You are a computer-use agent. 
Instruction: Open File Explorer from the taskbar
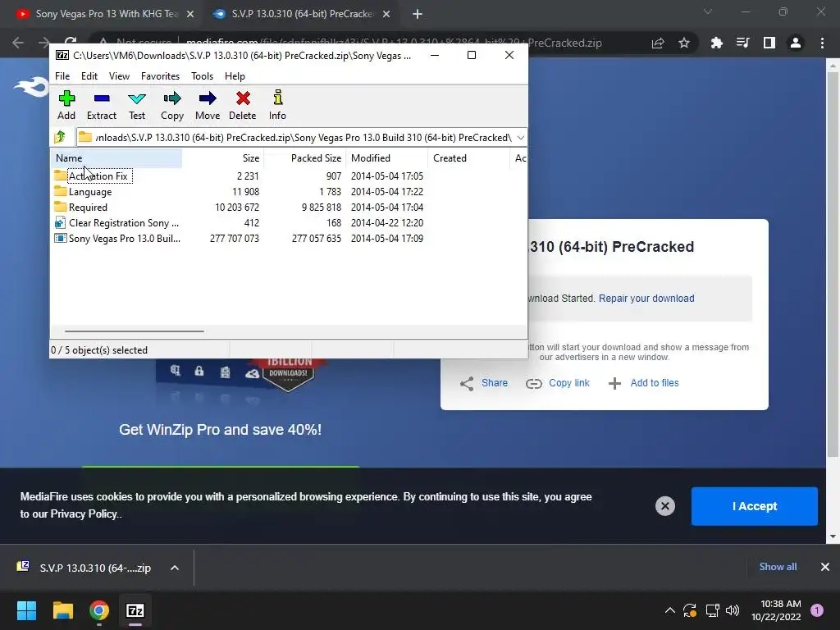click(63, 610)
